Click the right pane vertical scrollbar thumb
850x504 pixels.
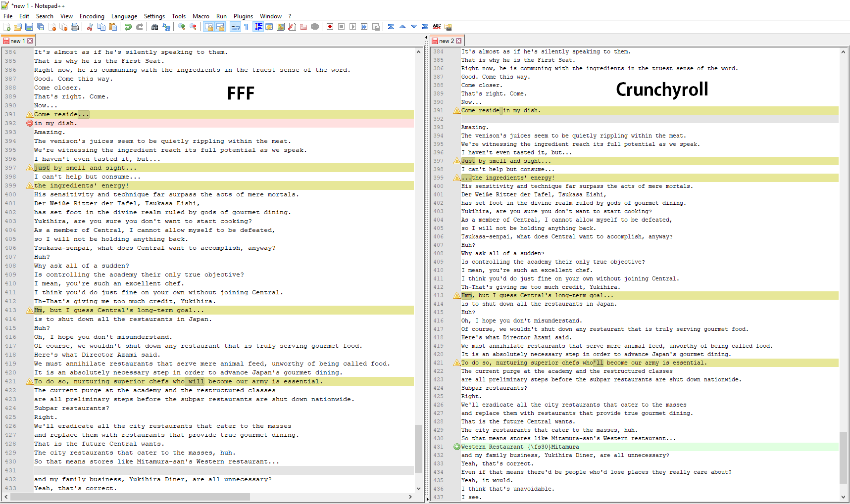[x=844, y=458]
